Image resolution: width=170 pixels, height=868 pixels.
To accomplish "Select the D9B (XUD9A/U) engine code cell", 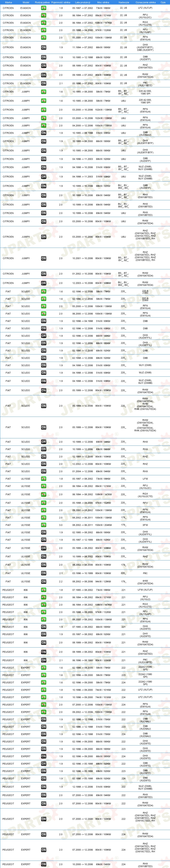I will (x=145, y=134).
